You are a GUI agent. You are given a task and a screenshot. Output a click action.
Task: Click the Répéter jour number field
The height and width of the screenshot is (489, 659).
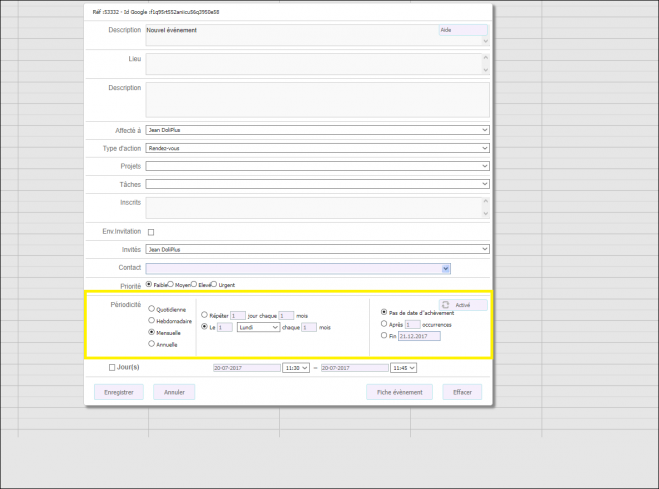pyautogui.click(x=238, y=315)
